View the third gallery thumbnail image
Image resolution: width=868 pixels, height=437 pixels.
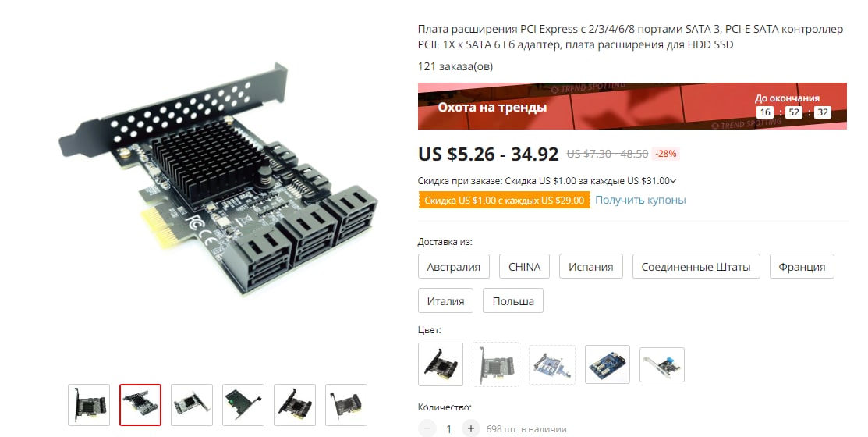tap(192, 405)
